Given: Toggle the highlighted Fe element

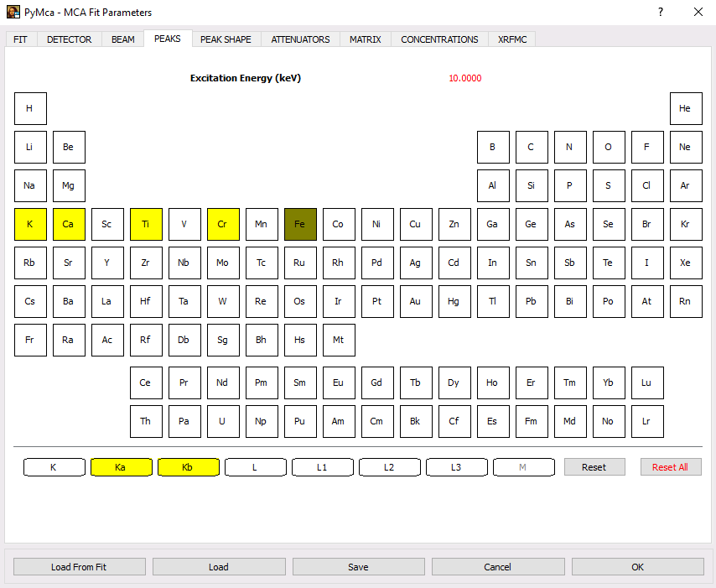Looking at the screenshot, I should pyautogui.click(x=300, y=224).
